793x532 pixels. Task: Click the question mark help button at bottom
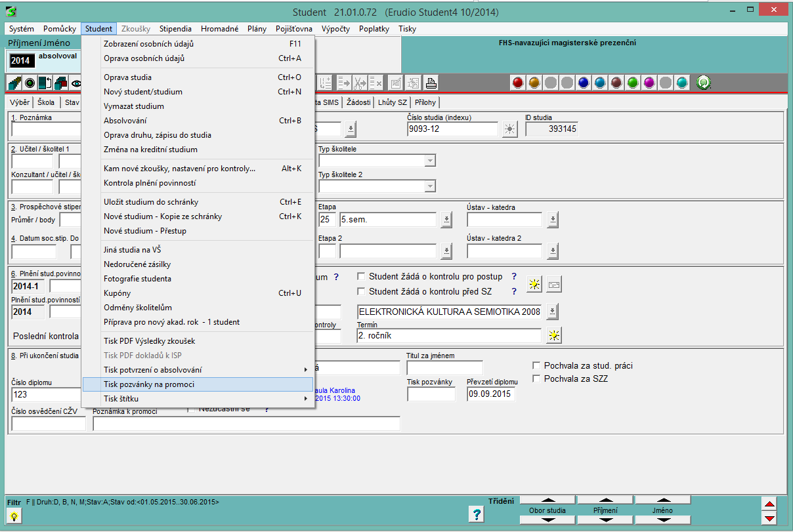coord(478,514)
